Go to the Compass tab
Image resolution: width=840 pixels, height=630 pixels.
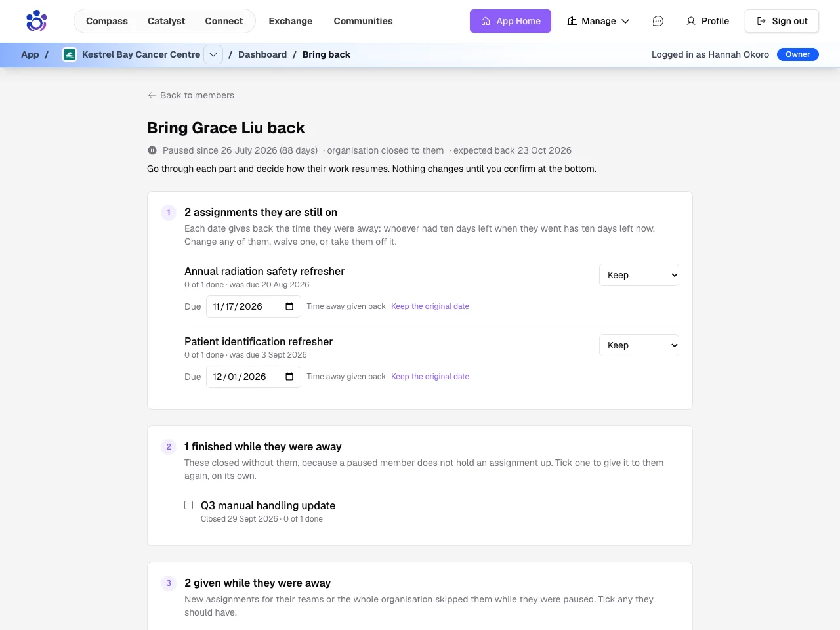pyautogui.click(x=107, y=21)
